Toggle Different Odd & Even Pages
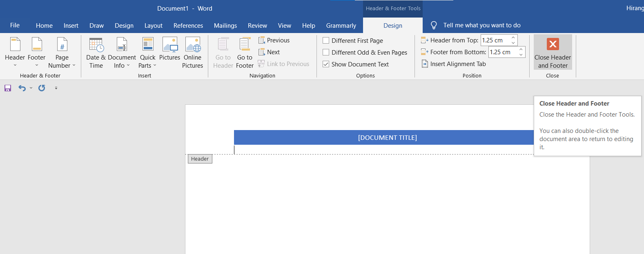This screenshot has height=254, width=644. pyautogui.click(x=326, y=53)
